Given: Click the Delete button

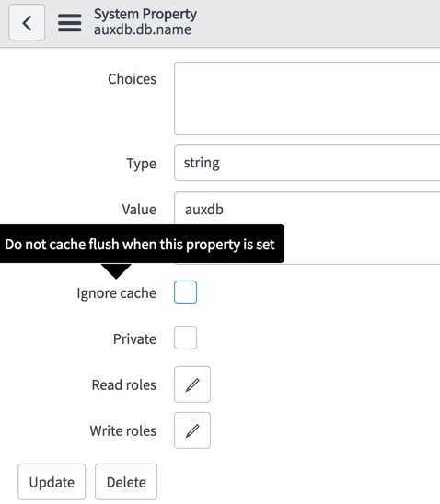Looking at the screenshot, I should pos(126,482).
